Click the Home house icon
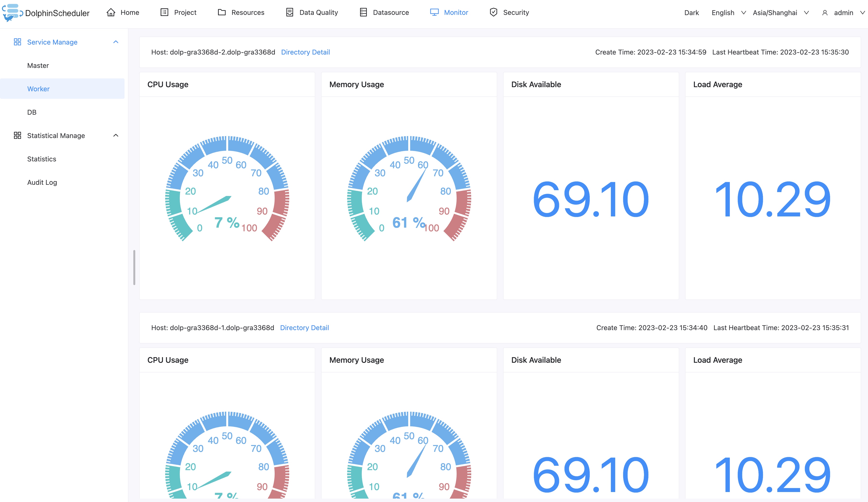The width and height of the screenshot is (868, 502). point(110,12)
